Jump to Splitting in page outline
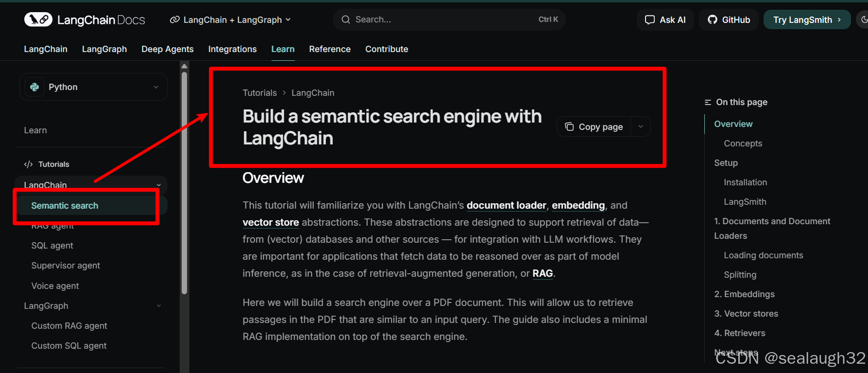Viewport: 868px width, 373px height. 740,275
